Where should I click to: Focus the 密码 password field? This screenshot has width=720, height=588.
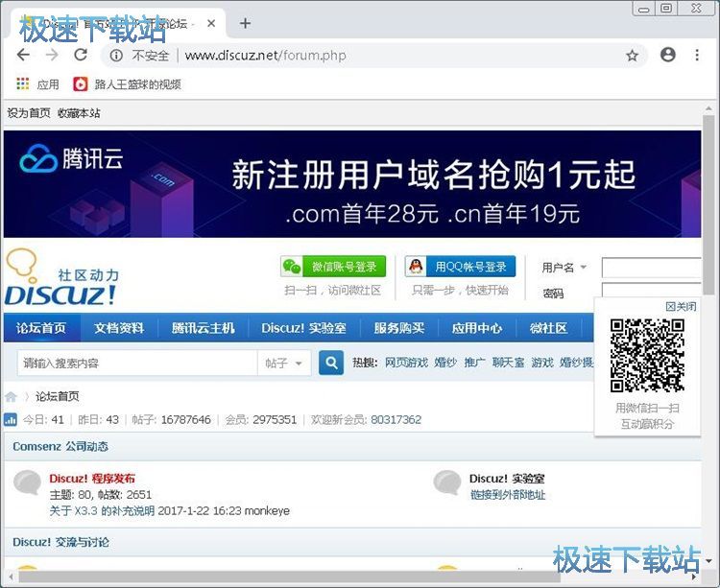pyautogui.click(x=652, y=290)
